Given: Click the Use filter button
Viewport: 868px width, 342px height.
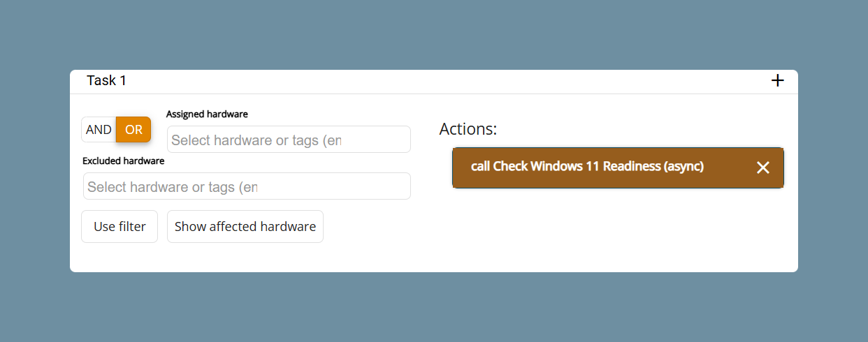Looking at the screenshot, I should (120, 227).
